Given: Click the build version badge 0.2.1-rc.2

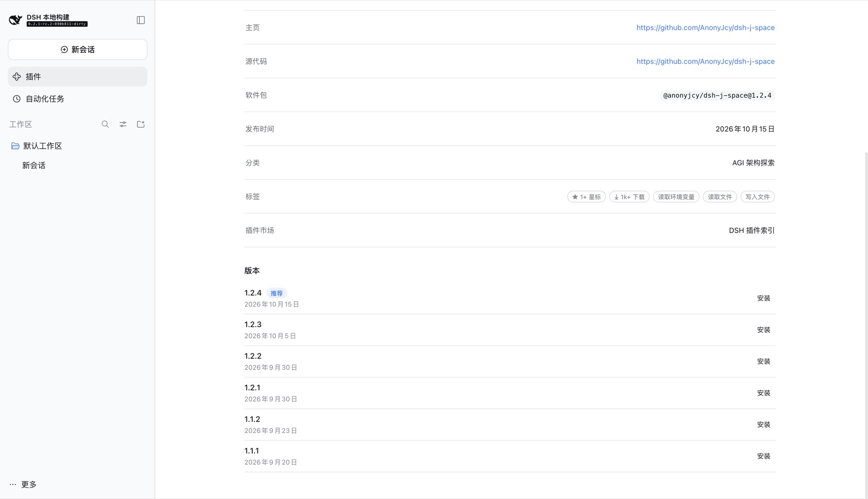Looking at the screenshot, I should [57, 24].
